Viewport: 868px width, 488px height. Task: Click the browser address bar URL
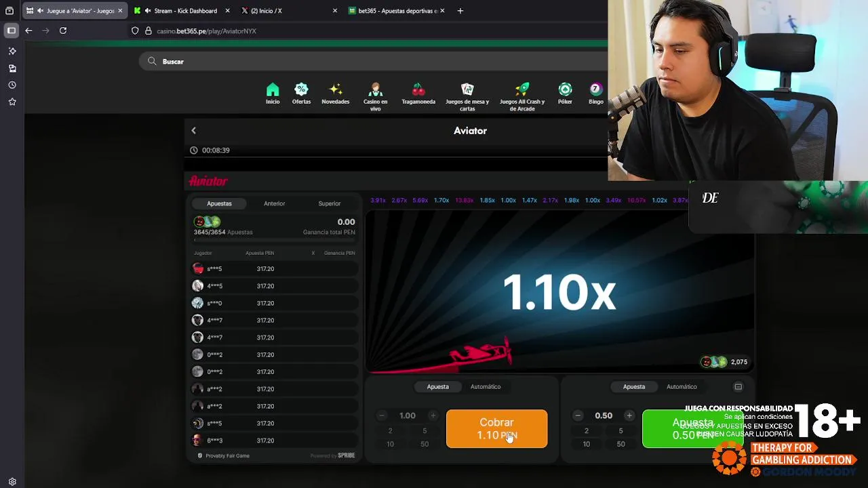[x=206, y=31]
